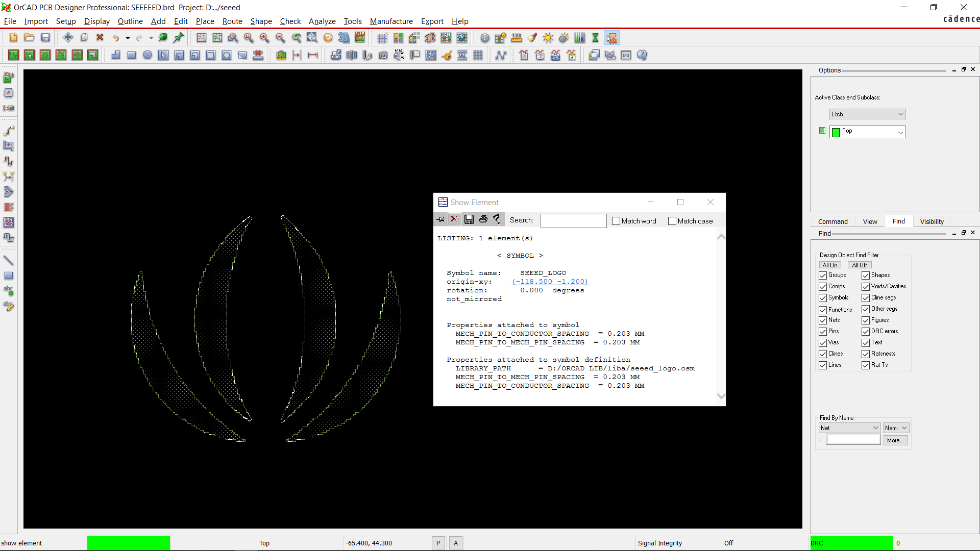This screenshot has width=980, height=551.
Task: Click the origin-xy coordinates link
Action: tap(550, 282)
